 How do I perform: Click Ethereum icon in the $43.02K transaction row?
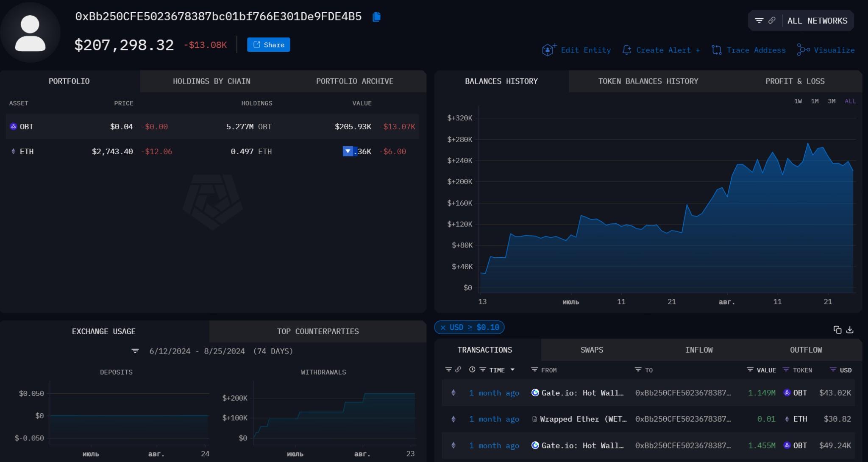click(x=453, y=392)
